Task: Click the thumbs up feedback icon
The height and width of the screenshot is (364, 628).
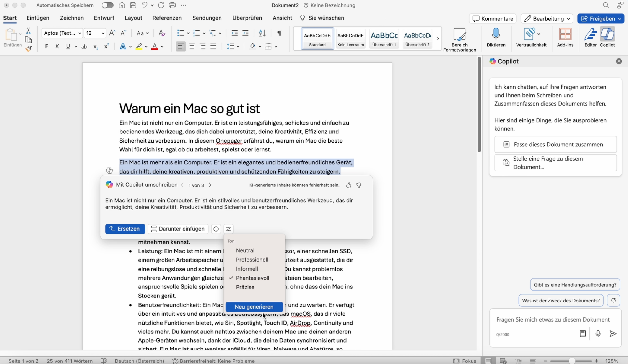Action: 348,185
